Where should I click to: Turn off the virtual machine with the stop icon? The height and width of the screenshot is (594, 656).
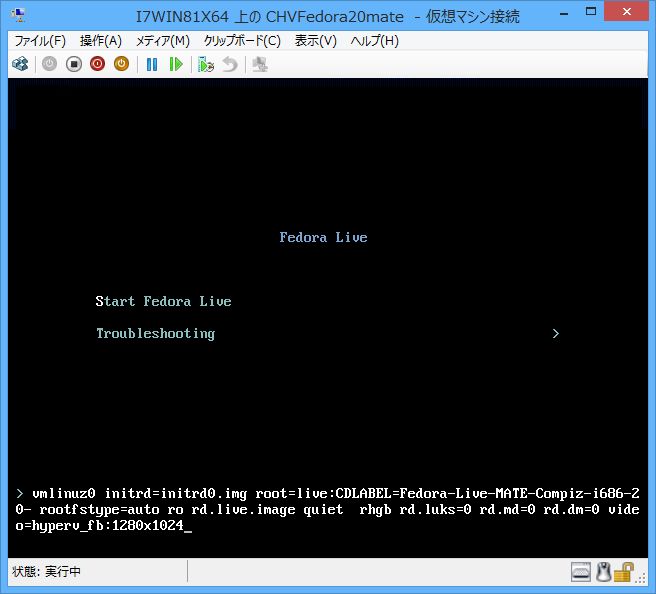click(x=74, y=64)
